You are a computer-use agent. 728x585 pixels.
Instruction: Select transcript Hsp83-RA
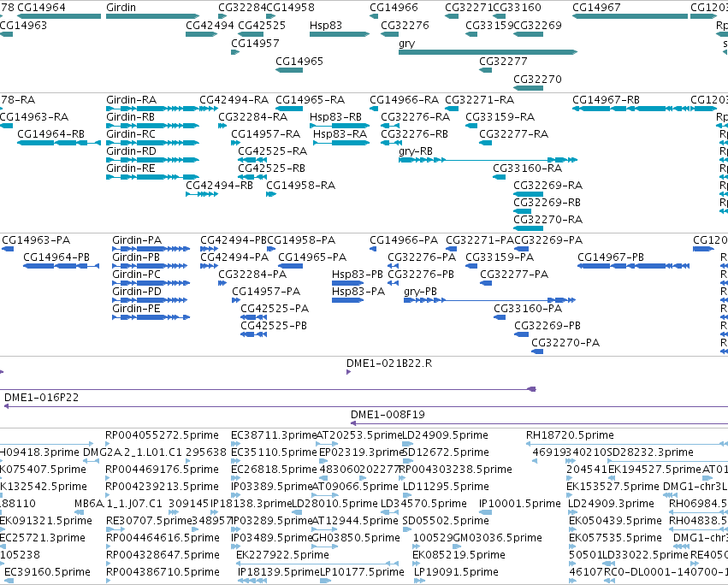tap(340, 134)
